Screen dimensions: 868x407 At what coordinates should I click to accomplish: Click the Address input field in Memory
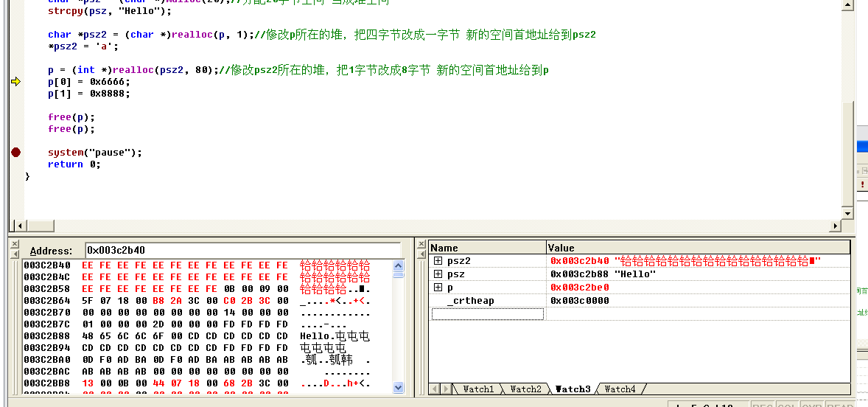tap(242, 250)
